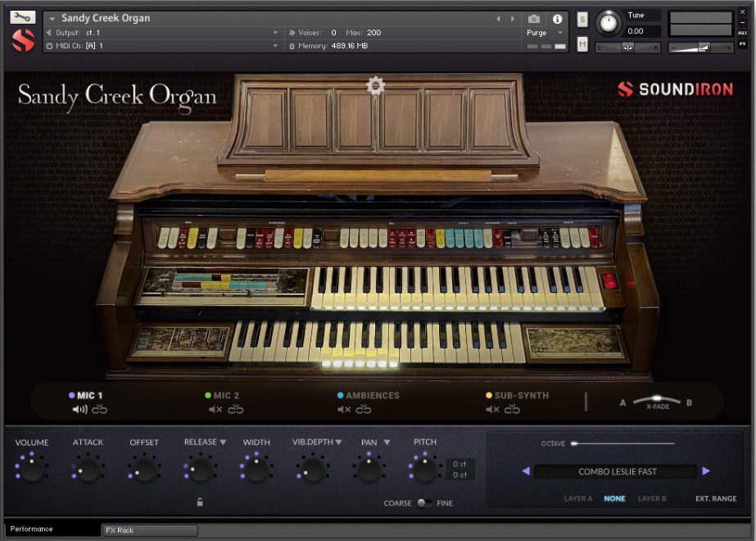Screen dimensions: 756x541
Task: Click the info (i) icon next to the camera
Action: [x=559, y=18]
